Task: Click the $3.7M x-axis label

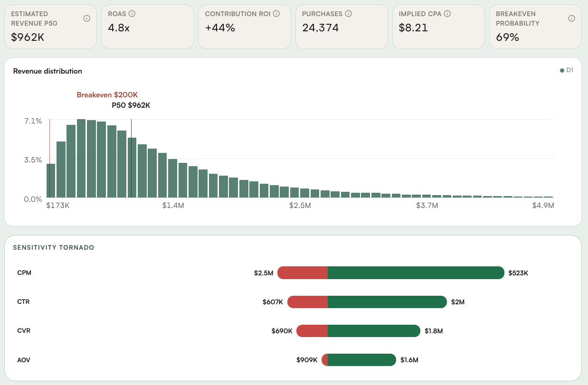Action: (x=427, y=206)
